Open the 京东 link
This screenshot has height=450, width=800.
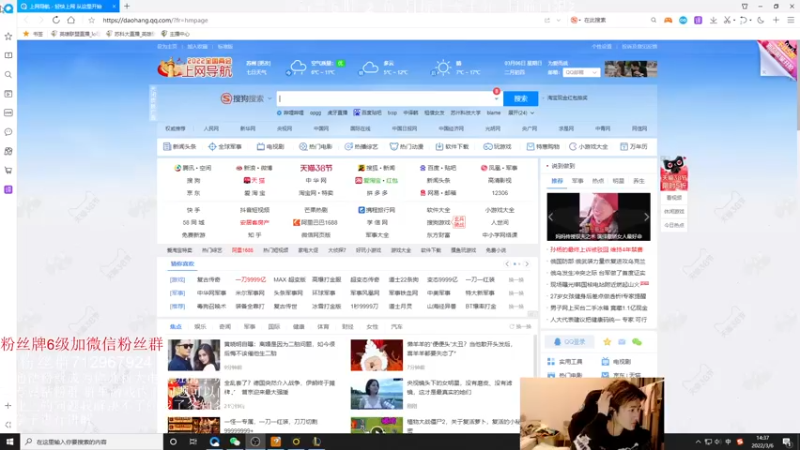pyautogui.click(x=193, y=193)
